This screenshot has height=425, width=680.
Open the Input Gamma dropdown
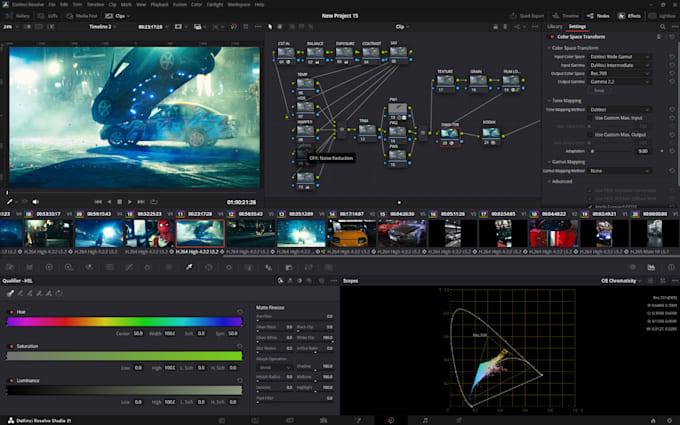(620, 65)
